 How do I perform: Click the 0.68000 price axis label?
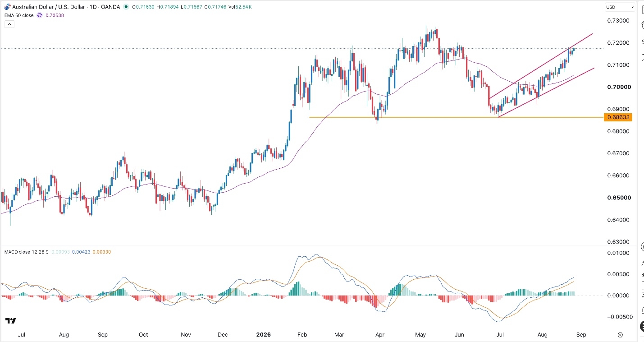[x=618, y=131]
